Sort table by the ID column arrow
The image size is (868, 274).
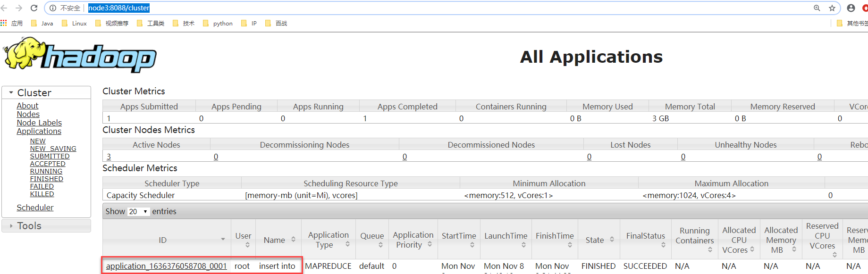point(223,240)
